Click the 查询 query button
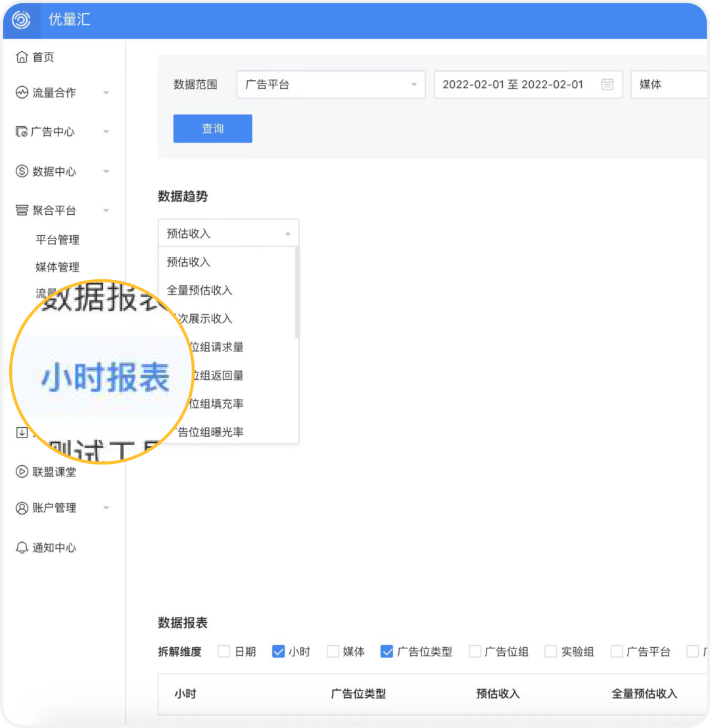This screenshot has width=710, height=728. 212,129
